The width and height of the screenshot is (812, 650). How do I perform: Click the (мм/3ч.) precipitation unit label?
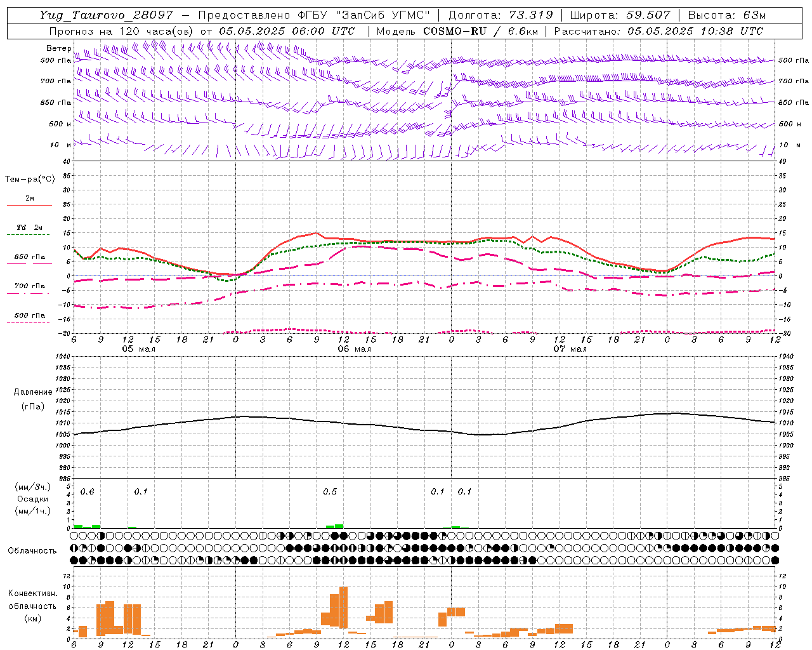pyautogui.click(x=32, y=487)
